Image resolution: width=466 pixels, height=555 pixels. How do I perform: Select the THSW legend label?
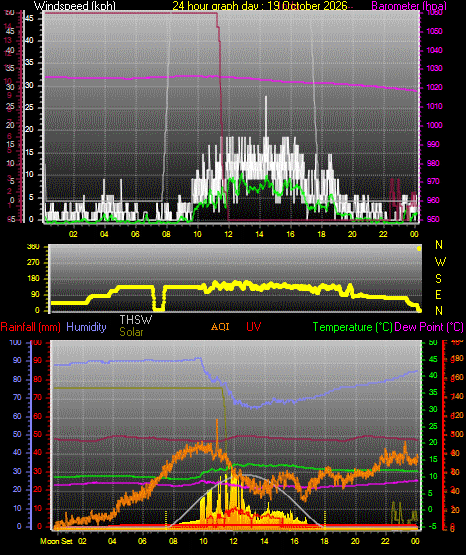(x=136, y=320)
